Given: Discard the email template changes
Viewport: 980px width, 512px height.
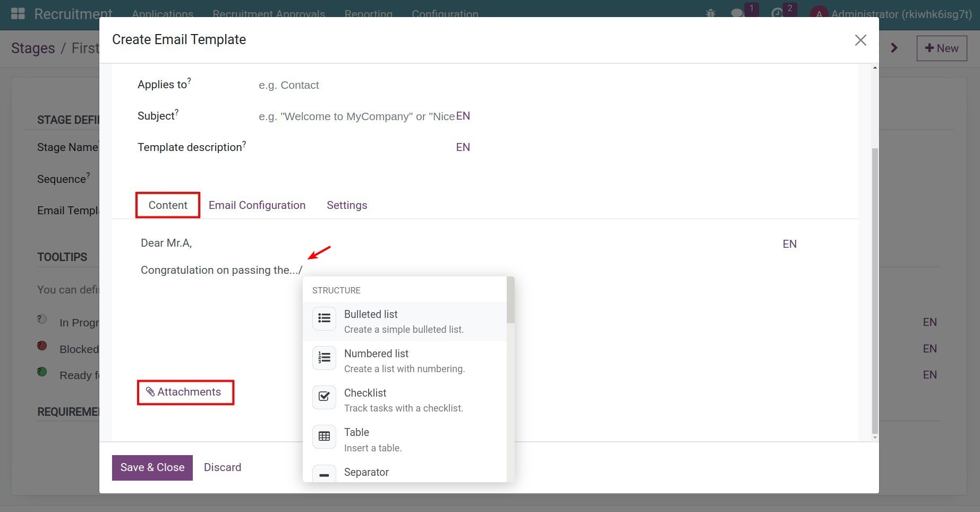Looking at the screenshot, I should (222, 467).
